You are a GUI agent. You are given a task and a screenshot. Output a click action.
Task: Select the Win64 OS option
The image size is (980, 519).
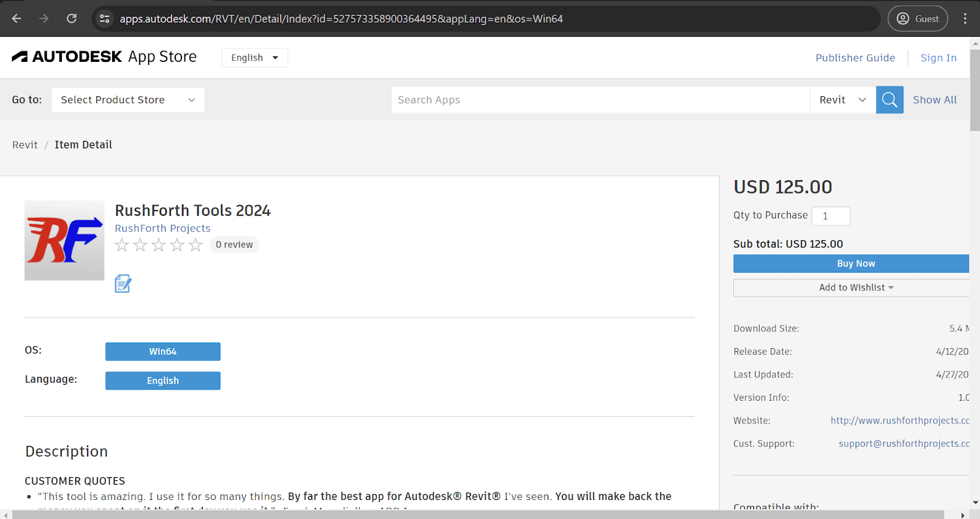(x=162, y=352)
